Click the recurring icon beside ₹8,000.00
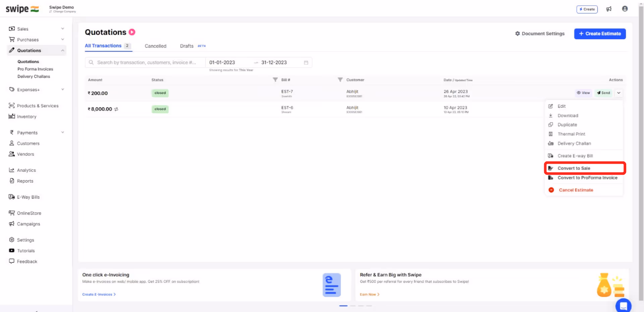This screenshot has height=312, width=644. pos(116,109)
